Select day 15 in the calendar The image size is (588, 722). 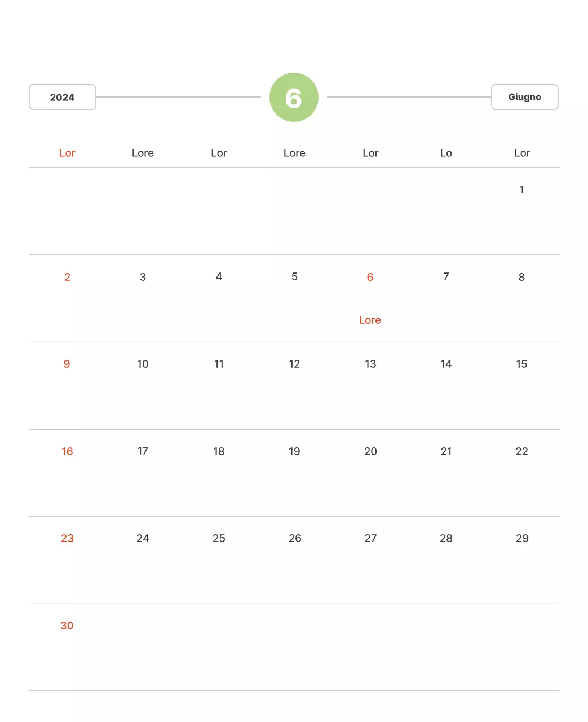tap(521, 364)
